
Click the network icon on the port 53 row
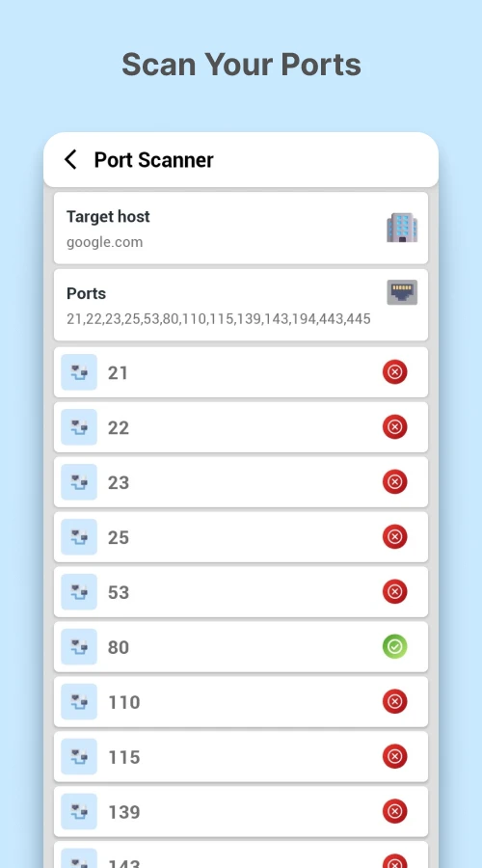79,592
